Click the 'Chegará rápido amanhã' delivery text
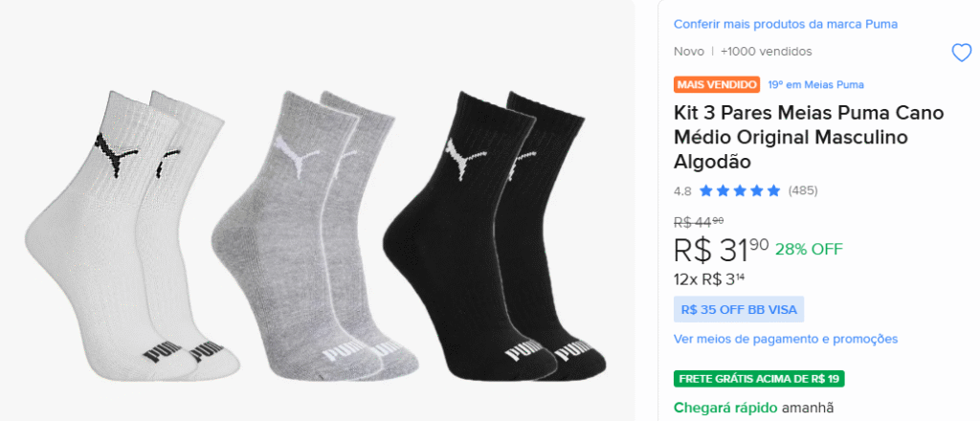 754,408
